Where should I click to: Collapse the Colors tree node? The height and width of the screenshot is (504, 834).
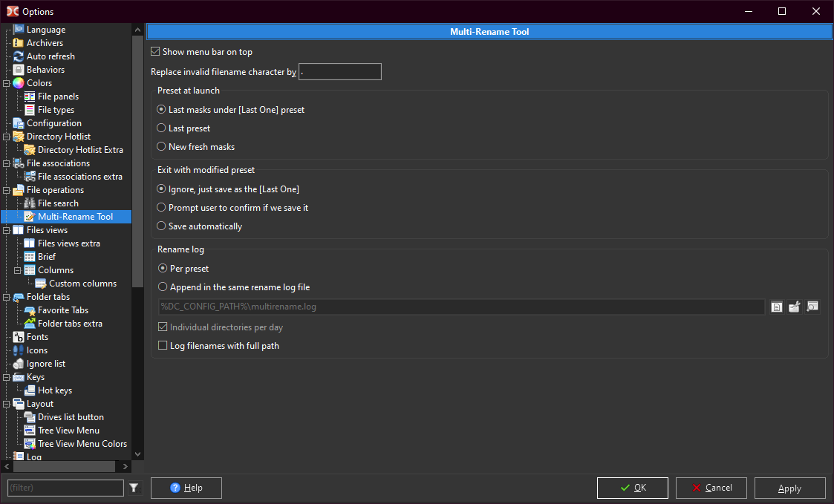[x=6, y=83]
